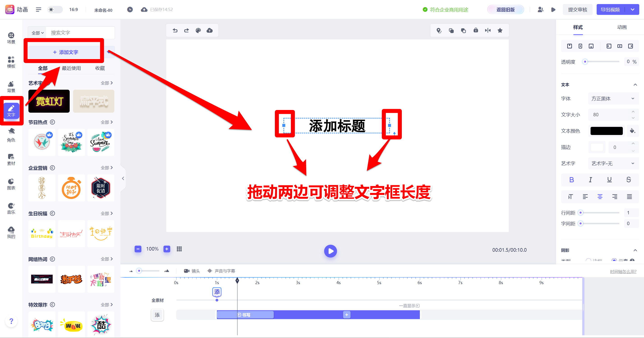This screenshot has height=338, width=644.
Task: Expand 全部 for 节日热点 category
Action: click(x=107, y=122)
